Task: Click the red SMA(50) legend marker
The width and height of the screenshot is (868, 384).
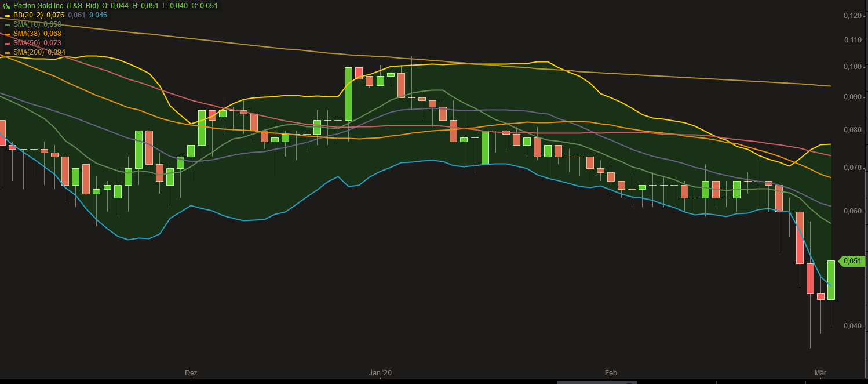Action: (7, 43)
